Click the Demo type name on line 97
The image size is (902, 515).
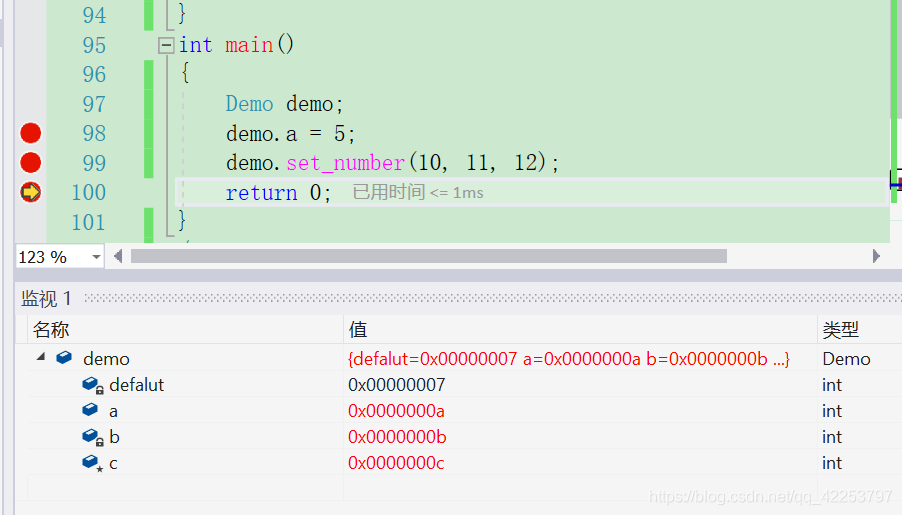point(249,104)
